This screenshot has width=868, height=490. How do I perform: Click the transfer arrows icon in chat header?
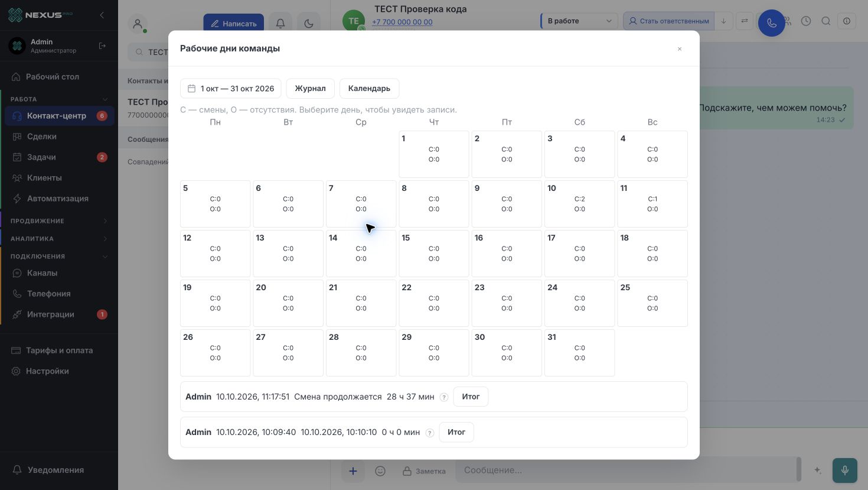coord(745,21)
